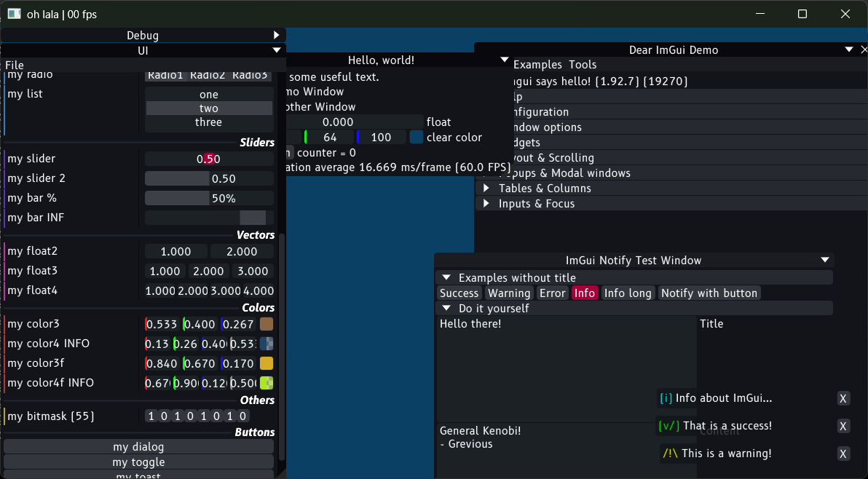This screenshot has width=868, height=479.
Task: Open the clear color swatch
Action: 417,137
